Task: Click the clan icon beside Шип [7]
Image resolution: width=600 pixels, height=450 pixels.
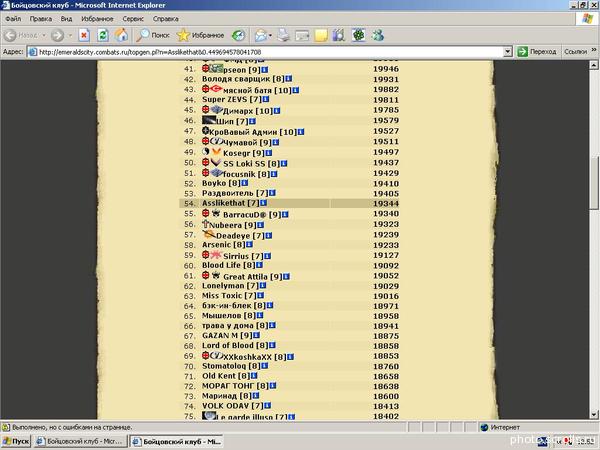Action: coord(209,121)
